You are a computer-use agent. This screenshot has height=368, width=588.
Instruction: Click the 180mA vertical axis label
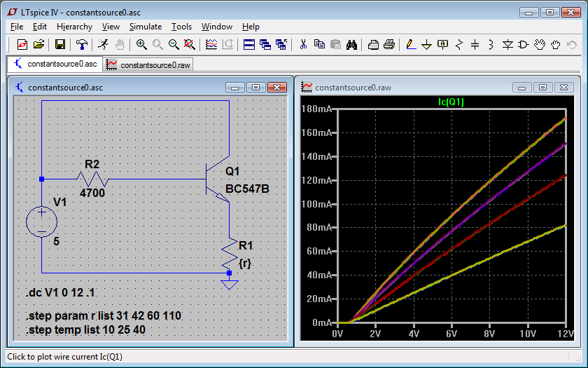tap(316, 109)
